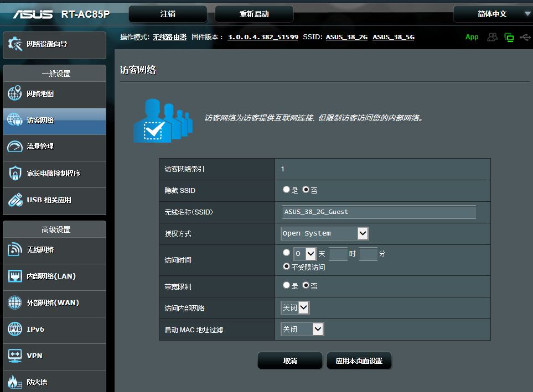The height and width of the screenshot is (392, 533).
Task: Select the timed access radio button
Action: pos(286,252)
